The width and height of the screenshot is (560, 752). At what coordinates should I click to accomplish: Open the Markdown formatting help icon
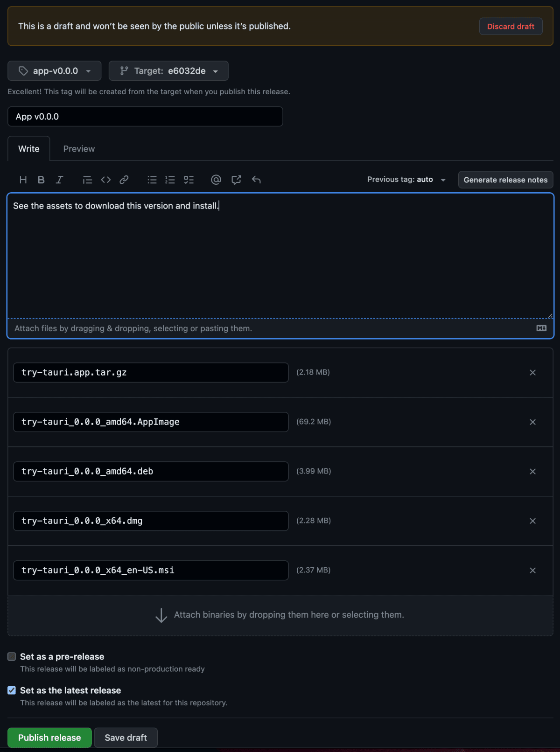click(x=541, y=328)
